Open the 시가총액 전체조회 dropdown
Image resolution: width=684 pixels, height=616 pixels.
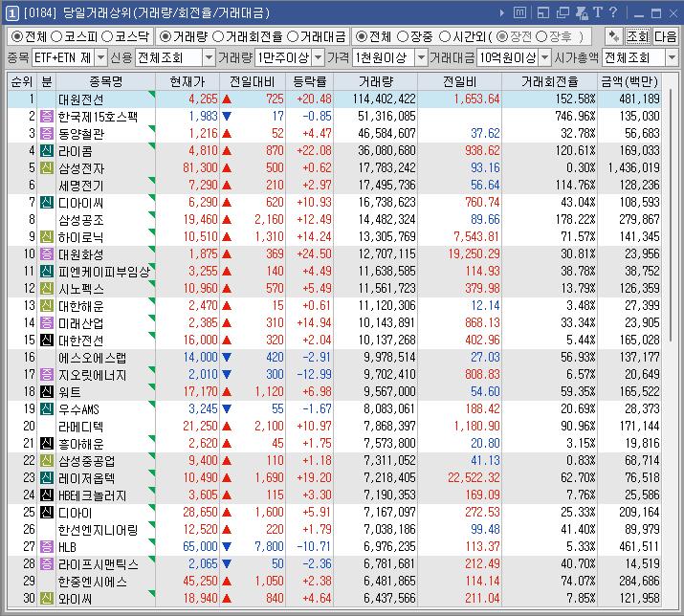click(x=672, y=57)
